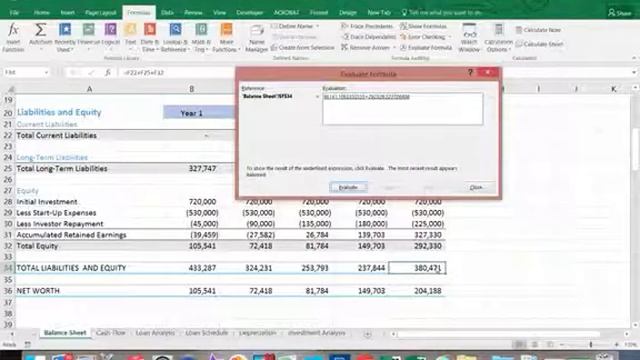Click Create from Selection
This screenshot has width=640, height=360.
click(302, 48)
